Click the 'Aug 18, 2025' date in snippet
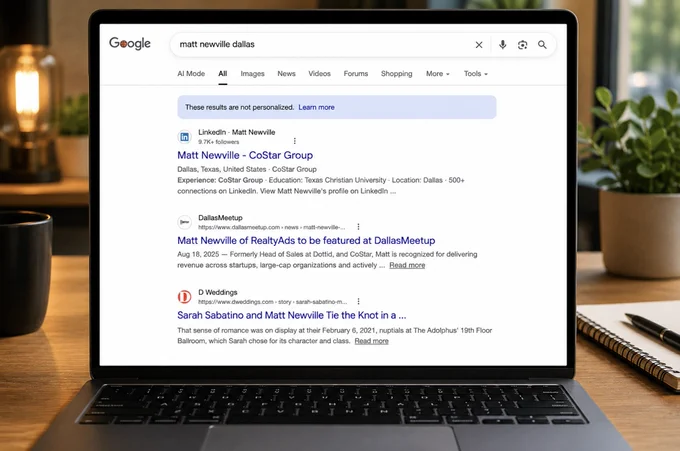Image resolution: width=680 pixels, height=451 pixels. pos(198,255)
